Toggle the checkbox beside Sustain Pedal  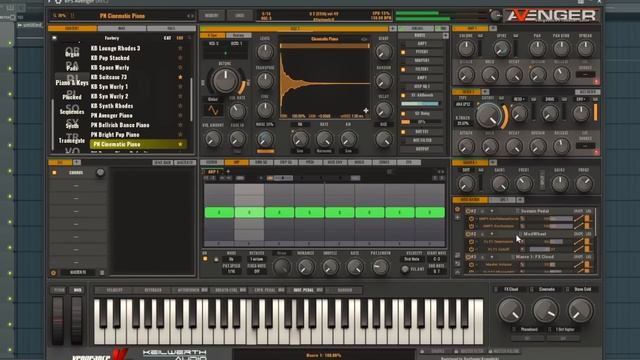point(517,211)
